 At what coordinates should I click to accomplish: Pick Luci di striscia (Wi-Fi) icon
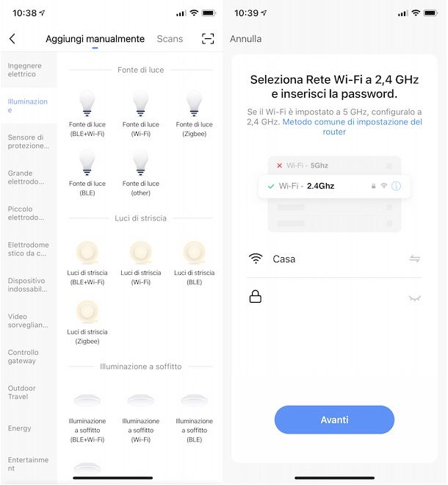pyautogui.click(x=140, y=253)
